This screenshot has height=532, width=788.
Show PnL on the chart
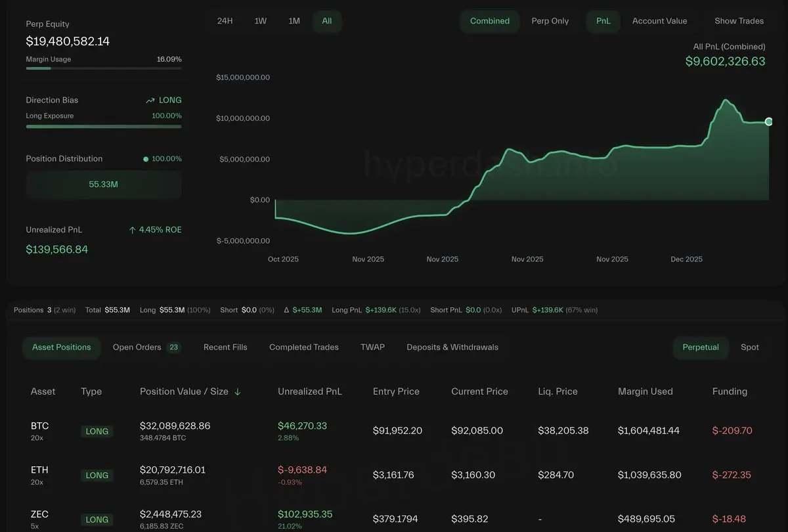pyautogui.click(x=603, y=21)
